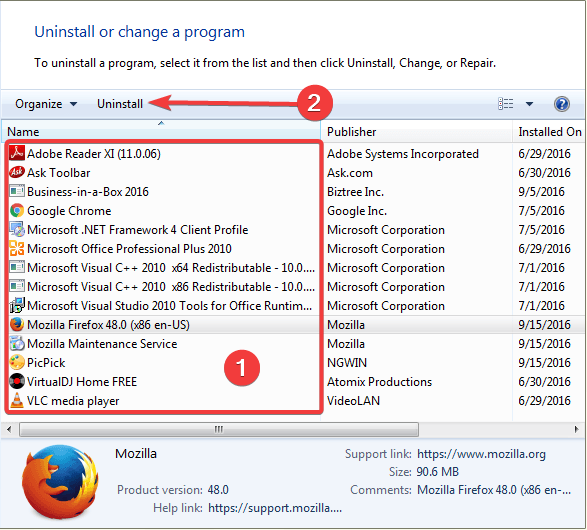Click the publisher NGWIN cell
Screen dimensions: 587x530
(x=347, y=363)
